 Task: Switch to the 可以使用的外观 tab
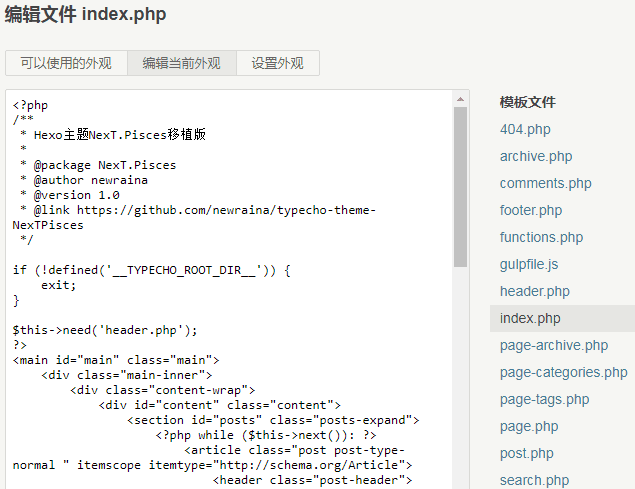point(66,63)
